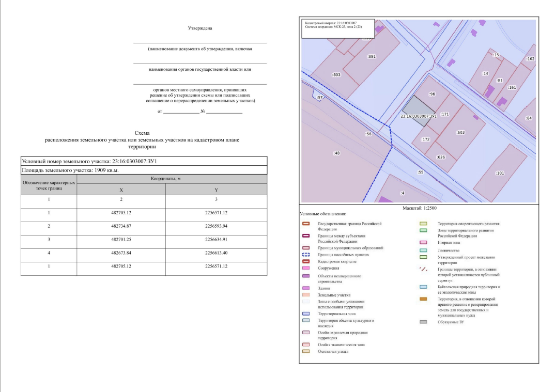This screenshot has height=392, width=555.
Task: Click the 23:16:0303007:ЗУ1 label on the map
Action: (419, 116)
